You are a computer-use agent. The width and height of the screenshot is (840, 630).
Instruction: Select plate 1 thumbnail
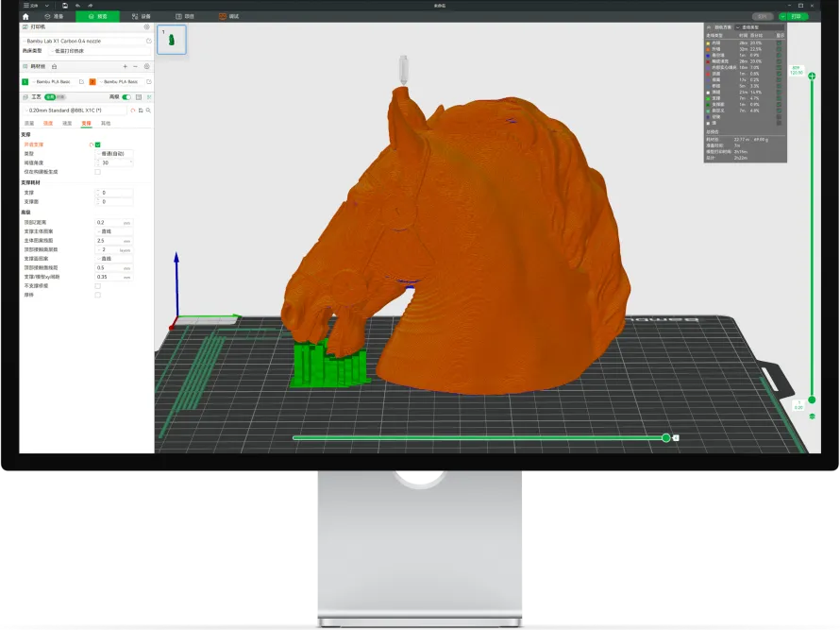coord(172,40)
